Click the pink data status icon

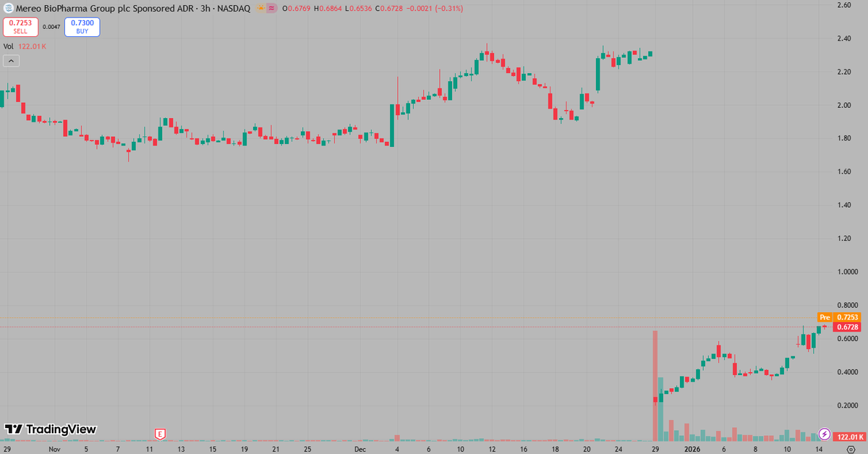click(271, 8)
